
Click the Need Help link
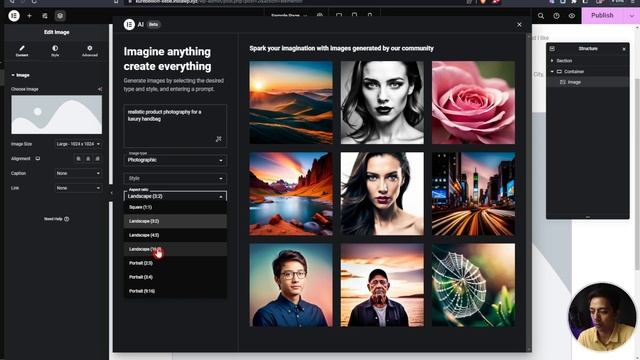[56, 219]
